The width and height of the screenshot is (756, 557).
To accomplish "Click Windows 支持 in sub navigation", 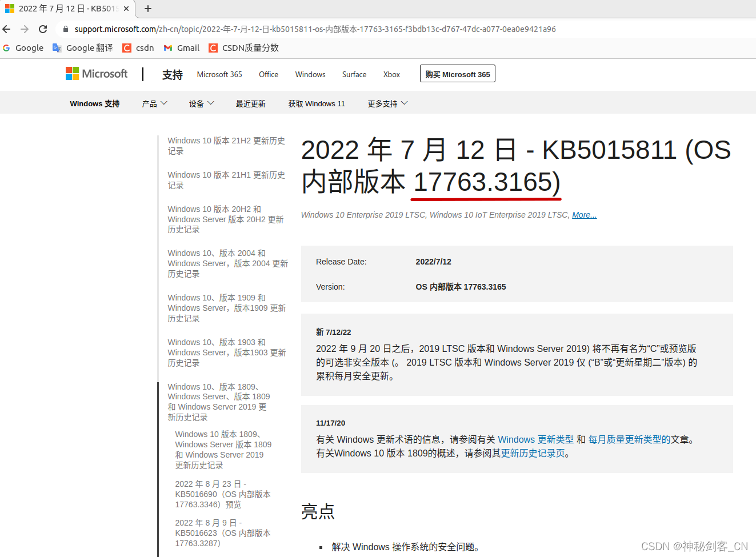I will click(95, 103).
